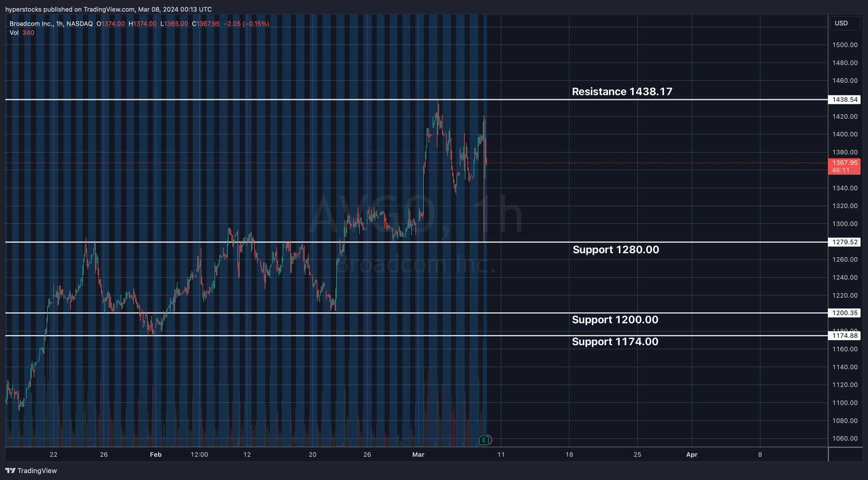Click the green earnings E marker
Image resolution: width=868 pixels, height=480 pixels.
coord(484,440)
